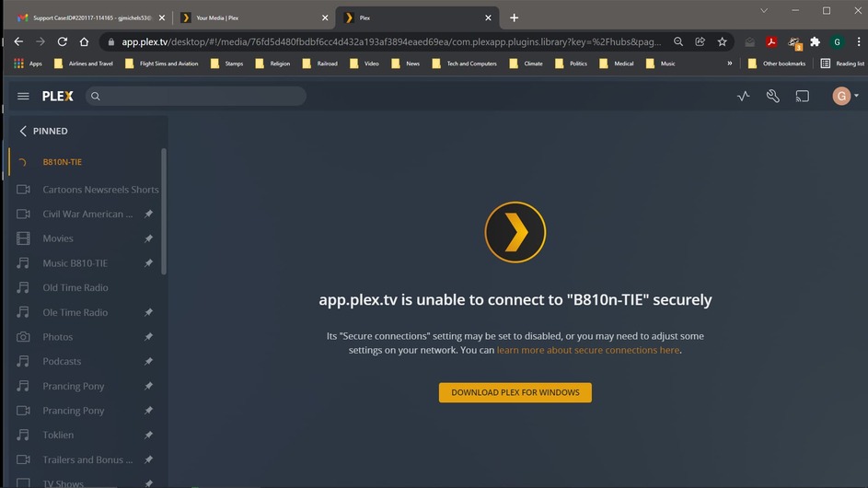The image size is (868, 488).
Task: Open Ole Time Radio library
Action: 75,312
